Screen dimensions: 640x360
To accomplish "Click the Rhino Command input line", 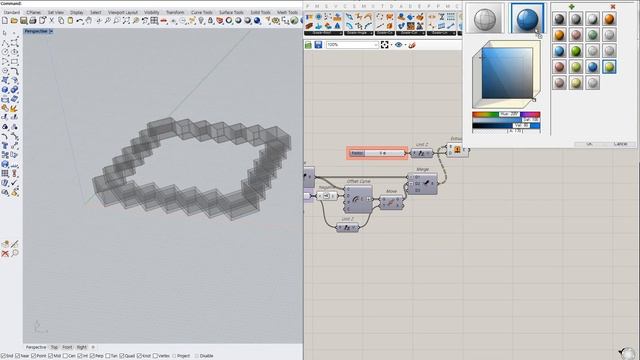I will pyautogui.click(x=151, y=3).
